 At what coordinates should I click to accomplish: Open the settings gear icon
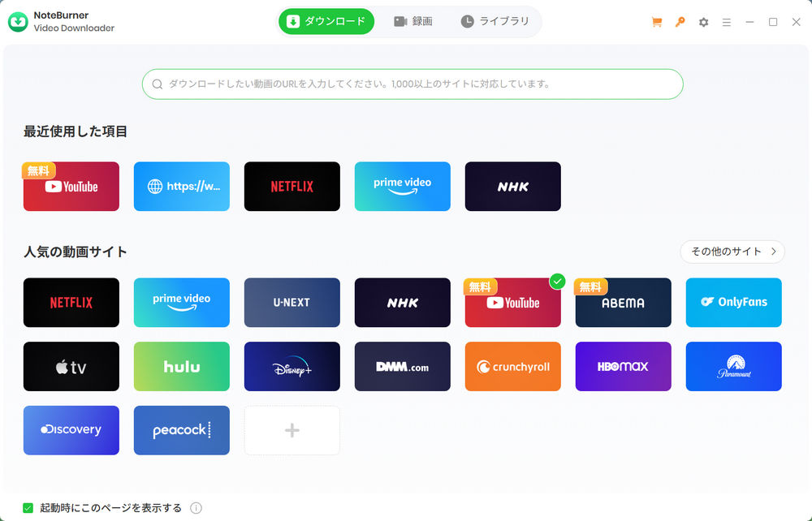tap(703, 22)
